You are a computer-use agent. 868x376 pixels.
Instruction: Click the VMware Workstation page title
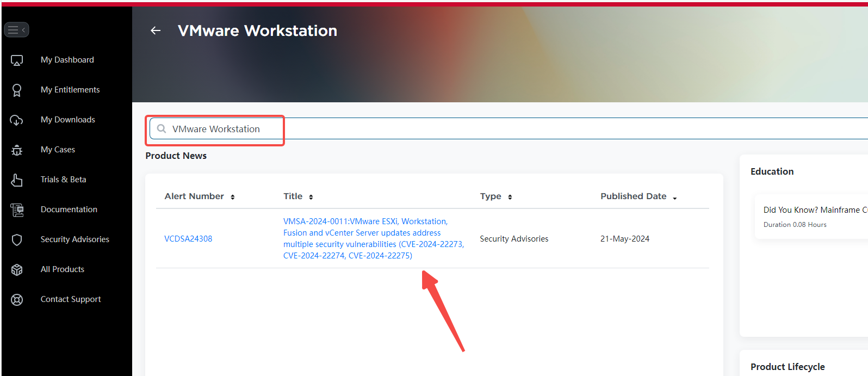[x=257, y=30]
